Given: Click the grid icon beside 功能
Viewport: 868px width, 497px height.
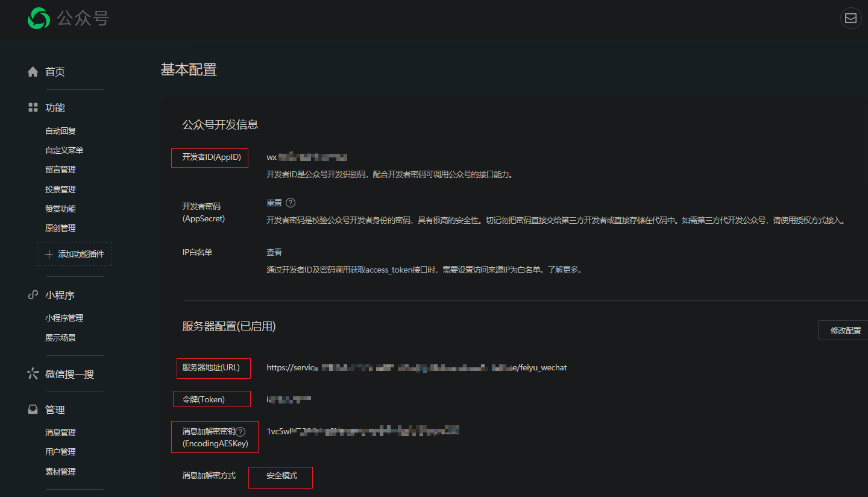Looking at the screenshot, I should point(33,107).
